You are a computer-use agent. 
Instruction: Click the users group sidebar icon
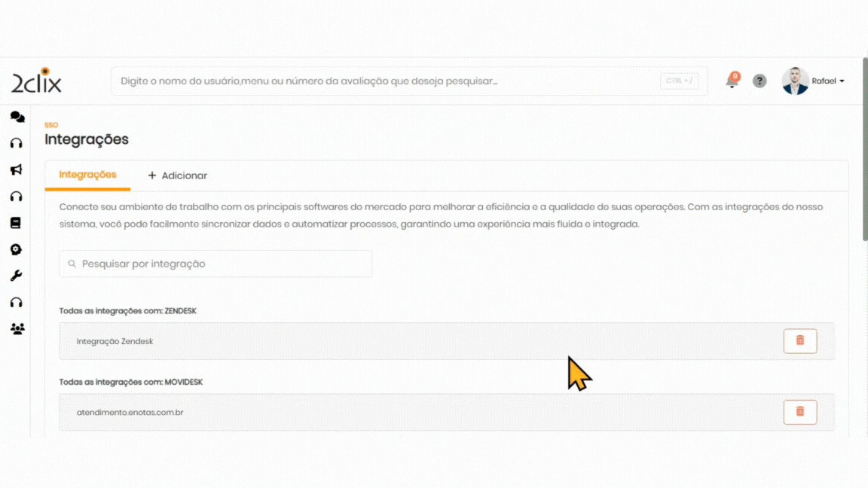point(17,328)
